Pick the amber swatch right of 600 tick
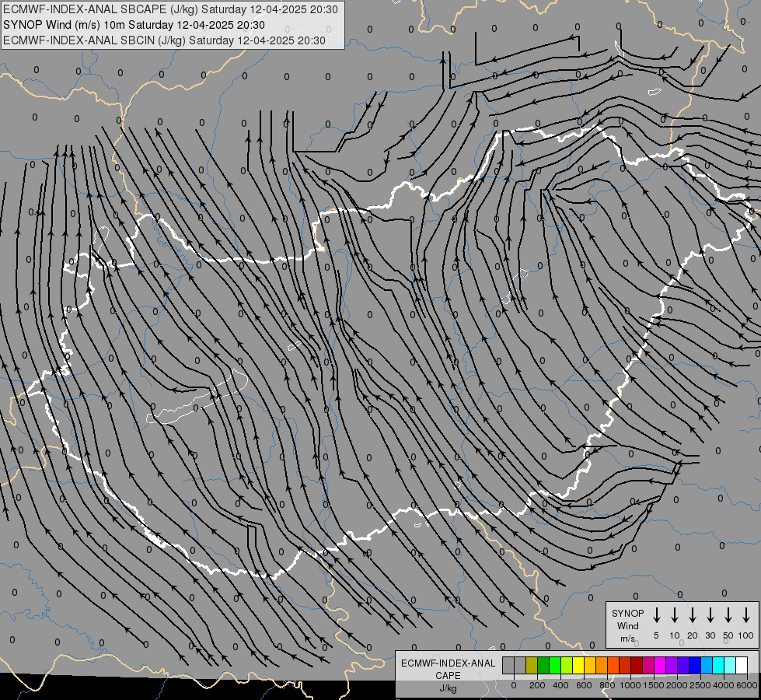Screen dimensions: 761x700 [x=590, y=665]
